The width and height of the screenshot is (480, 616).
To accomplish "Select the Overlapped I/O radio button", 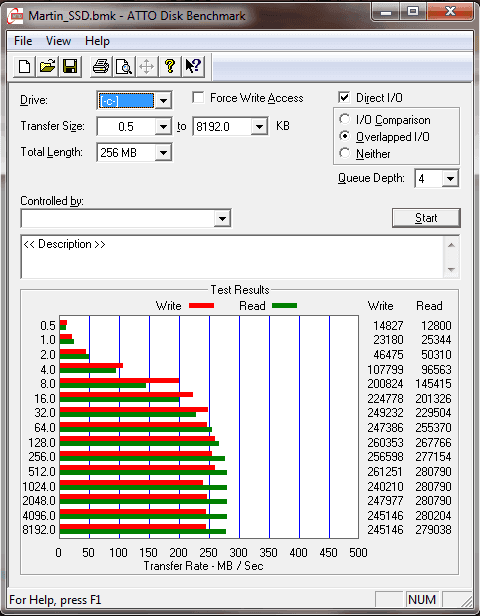I will coord(344,136).
